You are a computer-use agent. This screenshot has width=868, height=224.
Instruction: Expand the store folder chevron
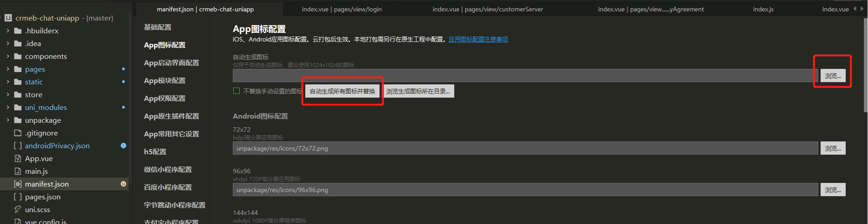(8, 94)
